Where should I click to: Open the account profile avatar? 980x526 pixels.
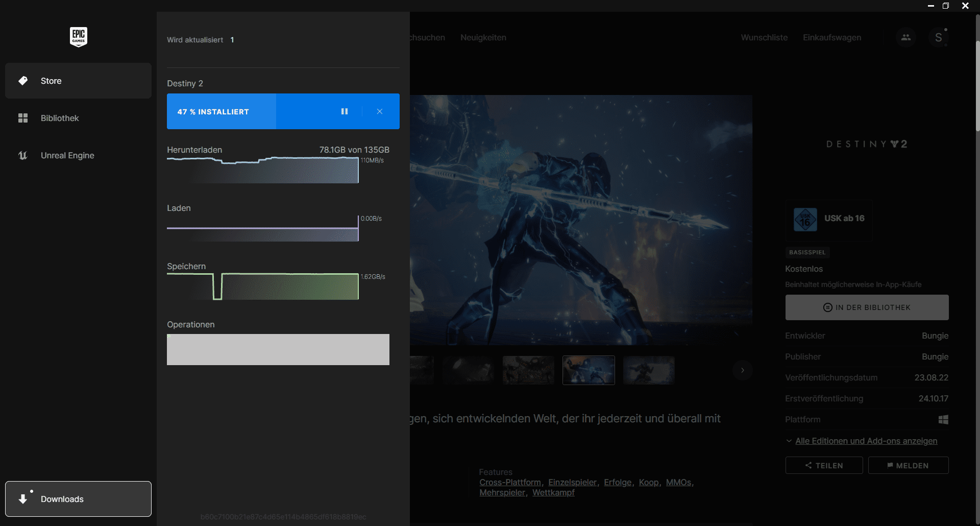point(938,37)
